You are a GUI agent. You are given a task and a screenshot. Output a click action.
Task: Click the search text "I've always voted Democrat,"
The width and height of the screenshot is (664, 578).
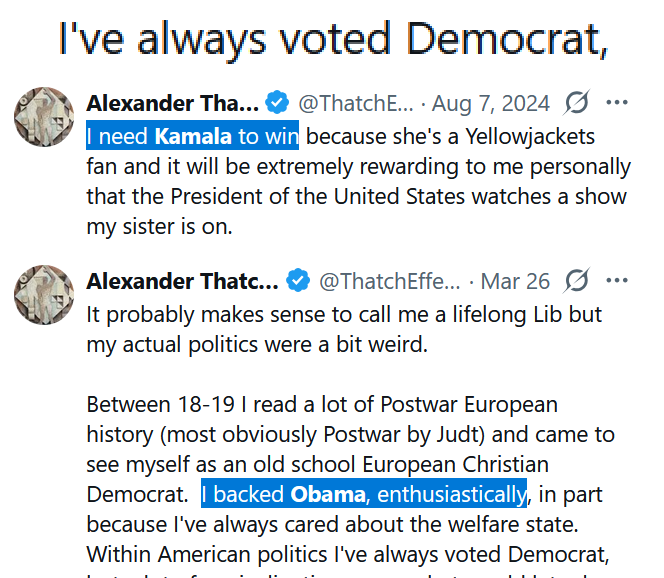(x=333, y=39)
